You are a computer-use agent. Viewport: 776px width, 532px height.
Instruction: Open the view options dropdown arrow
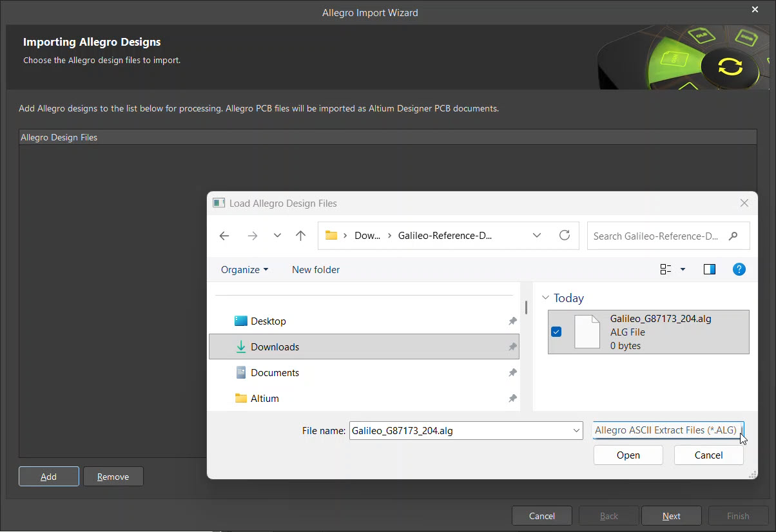pyautogui.click(x=683, y=270)
